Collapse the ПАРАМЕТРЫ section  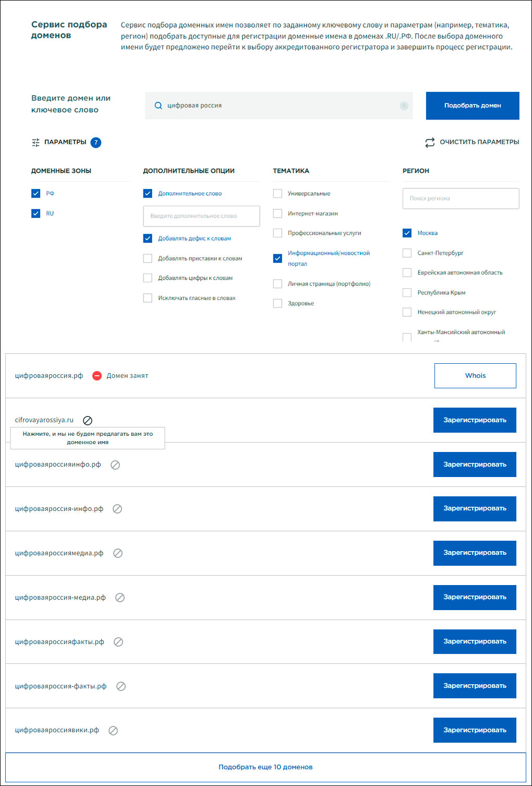pyautogui.click(x=65, y=142)
